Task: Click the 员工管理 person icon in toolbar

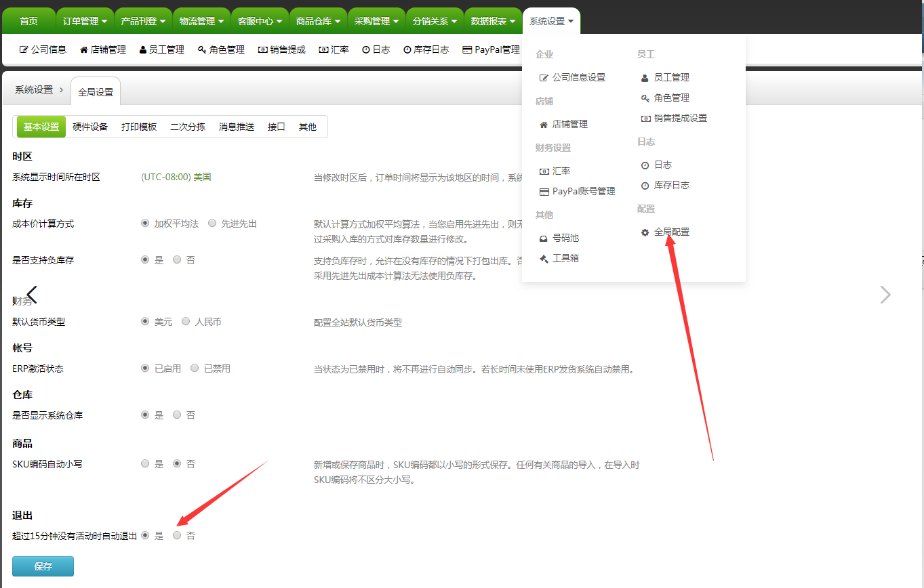Action: [x=143, y=49]
